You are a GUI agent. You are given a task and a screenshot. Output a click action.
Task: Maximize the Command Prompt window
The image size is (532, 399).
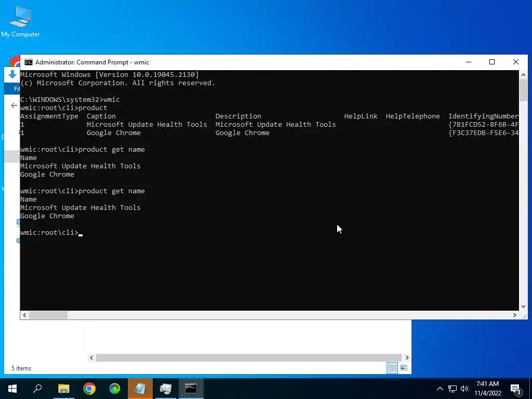pyautogui.click(x=492, y=62)
